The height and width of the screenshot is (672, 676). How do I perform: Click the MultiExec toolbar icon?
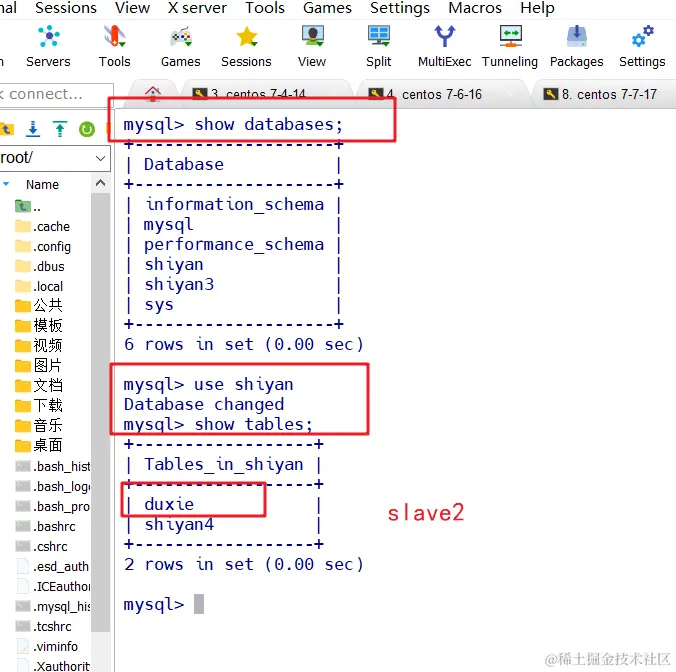[x=444, y=47]
